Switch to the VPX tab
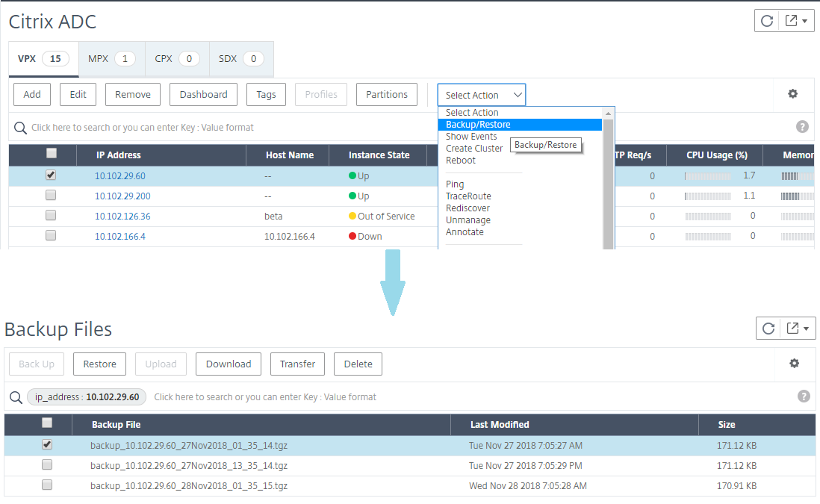 click(x=43, y=58)
